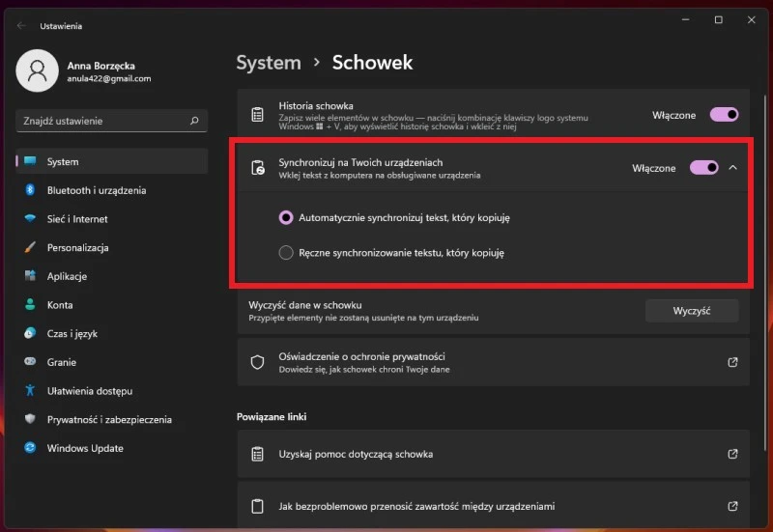Click the Znajdź ustawienie search field
This screenshot has width=773, height=532.
coord(112,121)
